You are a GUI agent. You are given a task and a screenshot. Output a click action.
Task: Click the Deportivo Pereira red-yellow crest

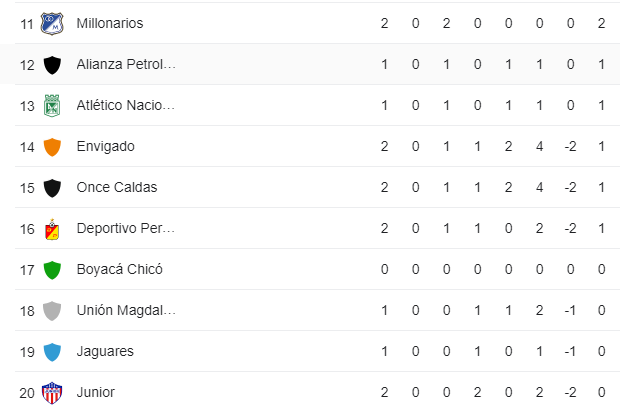tap(52, 229)
